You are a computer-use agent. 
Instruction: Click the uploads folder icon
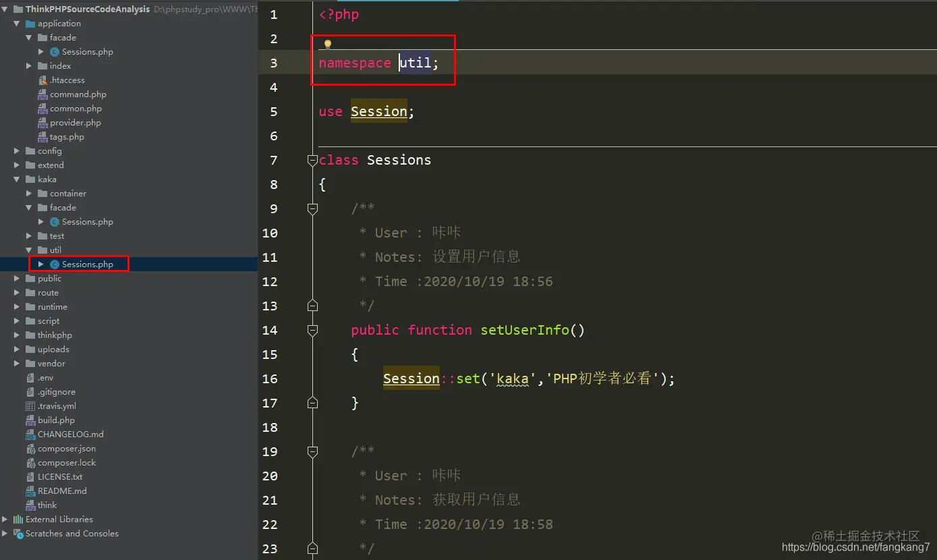click(30, 349)
